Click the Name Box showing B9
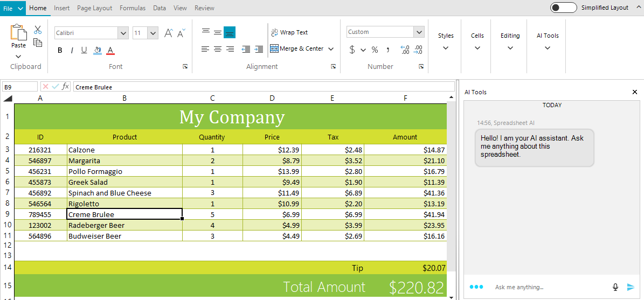 20,87
